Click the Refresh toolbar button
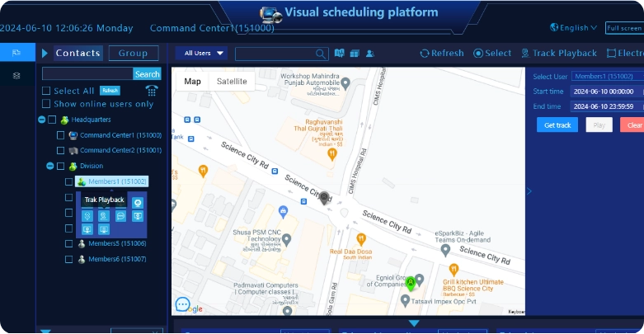 (442, 54)
